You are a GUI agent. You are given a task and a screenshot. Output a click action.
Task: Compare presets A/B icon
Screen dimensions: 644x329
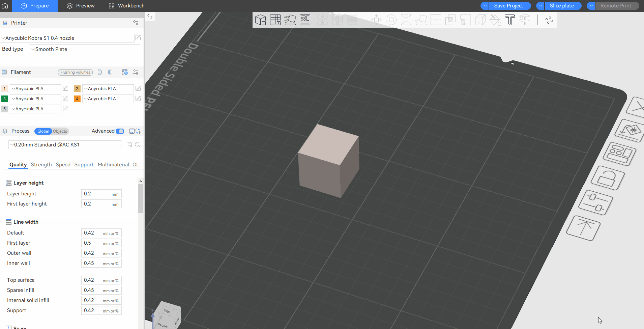pyautogui.click(x=138, y=131)
